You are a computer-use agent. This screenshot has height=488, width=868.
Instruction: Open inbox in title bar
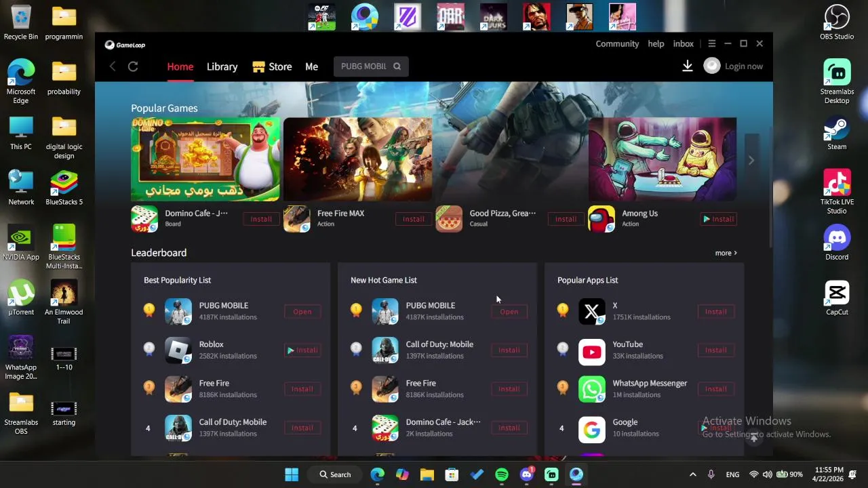point(684,43)
